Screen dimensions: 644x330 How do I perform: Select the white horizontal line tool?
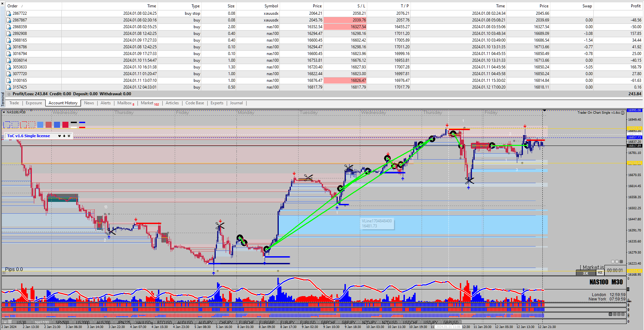(74, 127)
